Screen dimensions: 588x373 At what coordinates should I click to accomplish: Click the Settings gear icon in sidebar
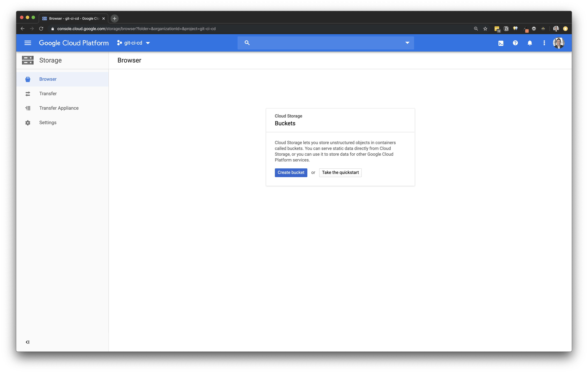pyautogui.click(x=28, y=123)
